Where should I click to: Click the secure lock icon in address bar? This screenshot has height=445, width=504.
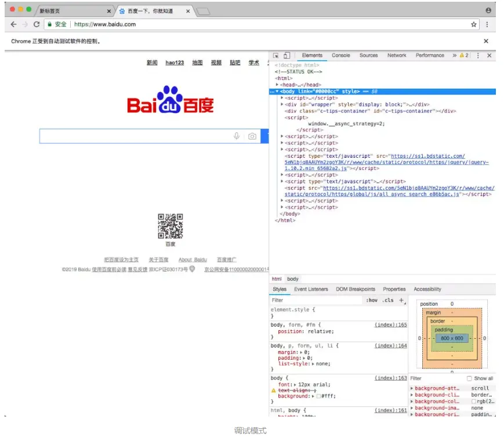click(x=49, y=24)
